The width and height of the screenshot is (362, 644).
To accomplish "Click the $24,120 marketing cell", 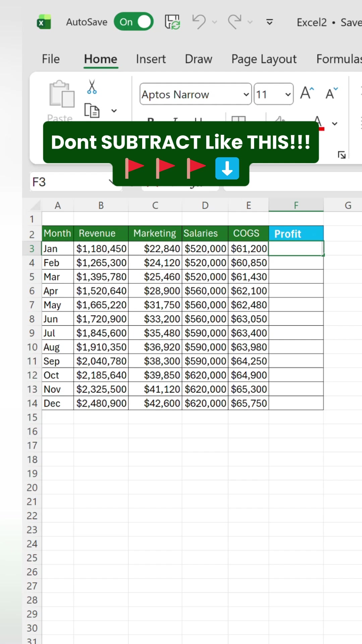I will click(x=155, y=263).
